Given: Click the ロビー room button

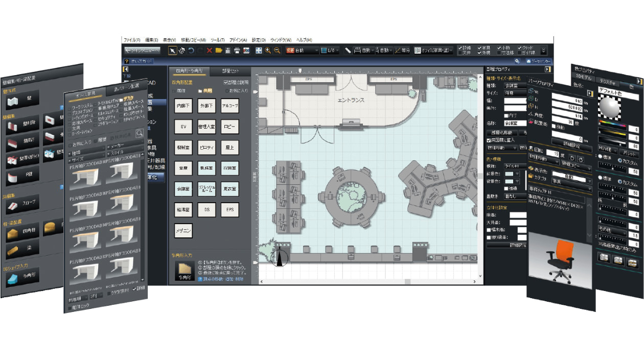Looking at the screenshot, I should [x=230, y=126].
